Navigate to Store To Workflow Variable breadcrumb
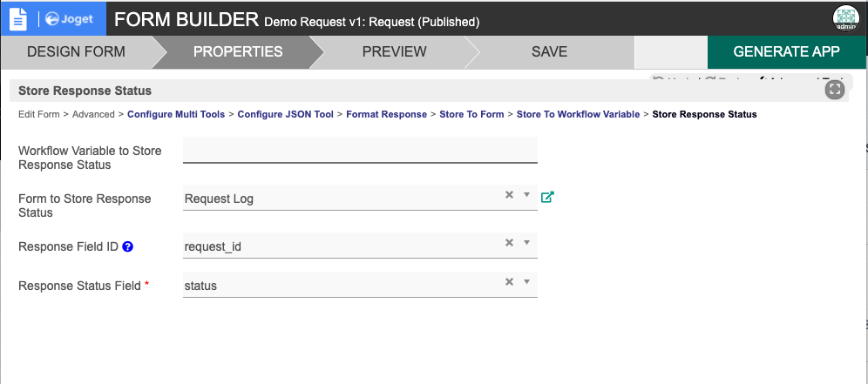This screenshot has height=384, width=868. coord(579,114)
